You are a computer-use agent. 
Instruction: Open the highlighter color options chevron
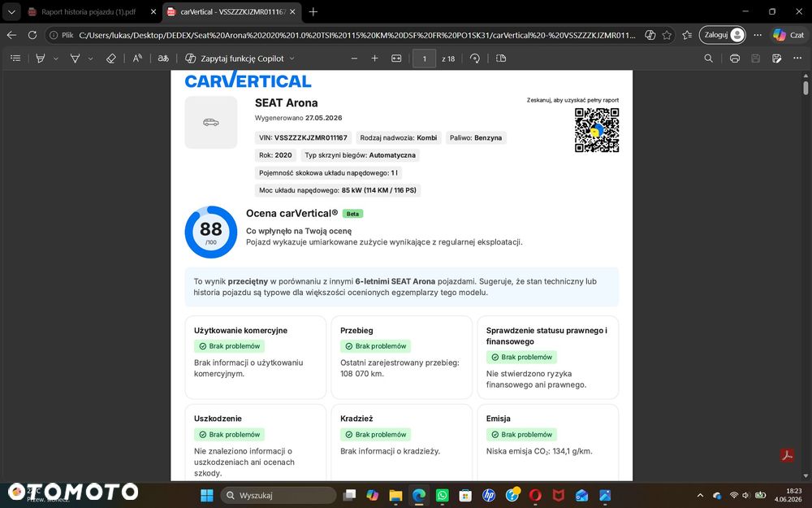point(56,59)
